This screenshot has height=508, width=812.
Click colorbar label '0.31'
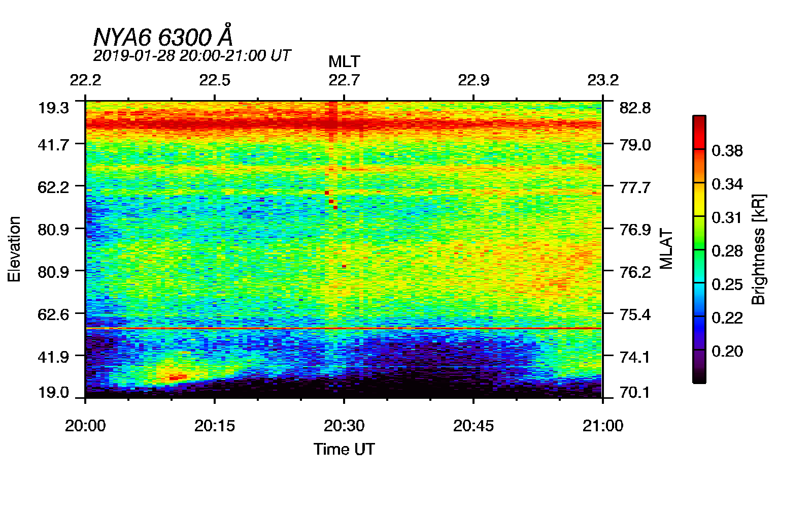pyautogui.click(x=727, y=217)
